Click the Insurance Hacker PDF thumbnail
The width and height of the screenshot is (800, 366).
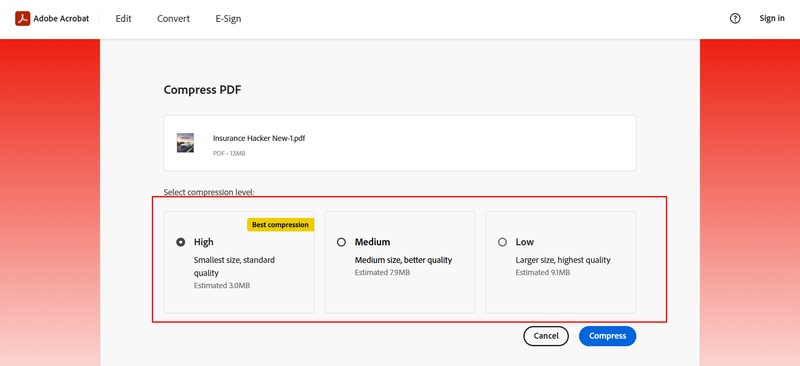[185, 142]
